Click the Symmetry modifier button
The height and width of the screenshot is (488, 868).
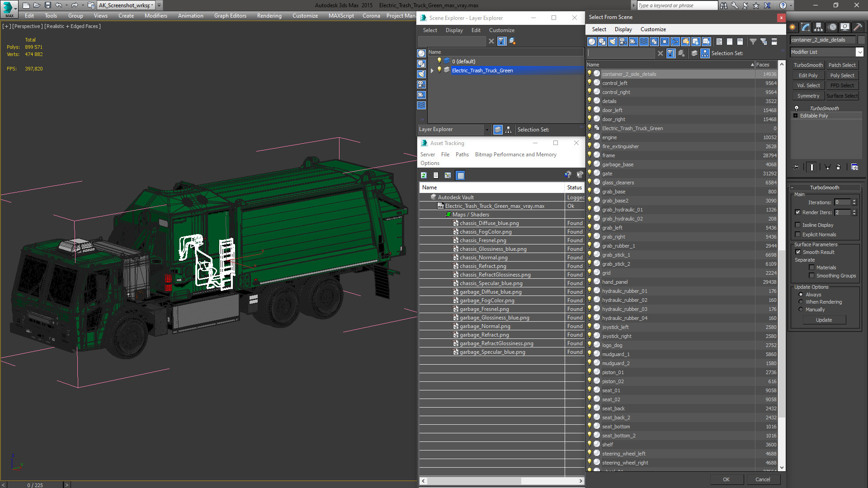click(808, 96)
